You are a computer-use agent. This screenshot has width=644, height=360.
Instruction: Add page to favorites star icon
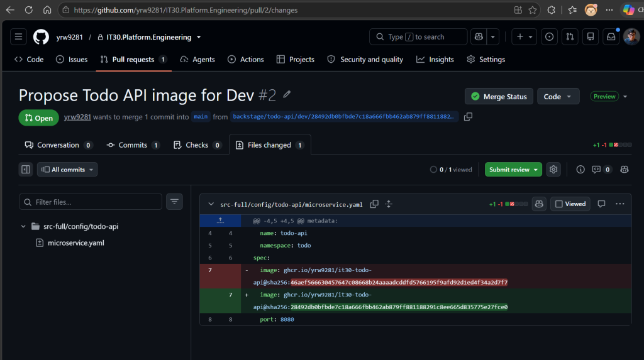click(533, 10)
